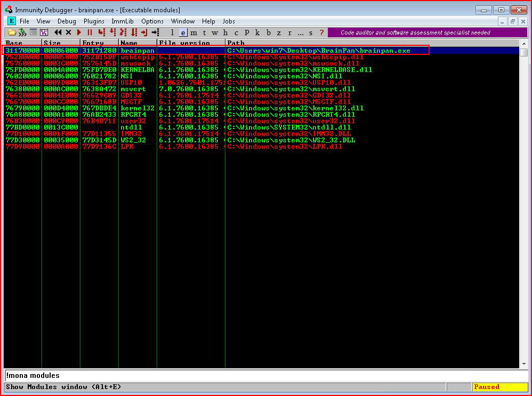Click the Trace into toolbar icon
Viewport: 532px width, 396px height.
click(123, 33)
